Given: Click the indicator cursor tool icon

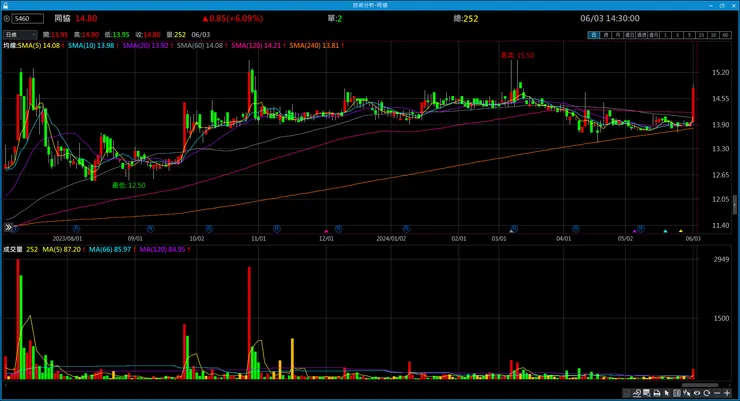Looking at the screenshot, I should 687,393.
